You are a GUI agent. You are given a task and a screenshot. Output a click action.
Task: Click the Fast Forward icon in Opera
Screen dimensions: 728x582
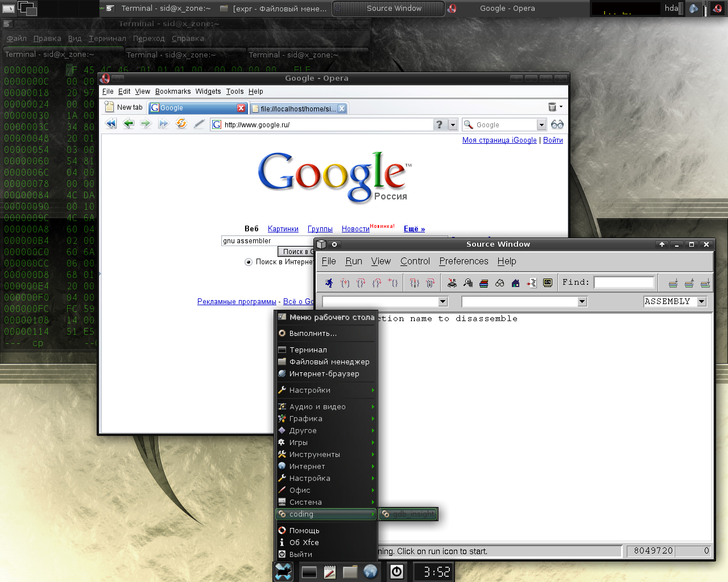pyautogui.click(x=164, y=124)
